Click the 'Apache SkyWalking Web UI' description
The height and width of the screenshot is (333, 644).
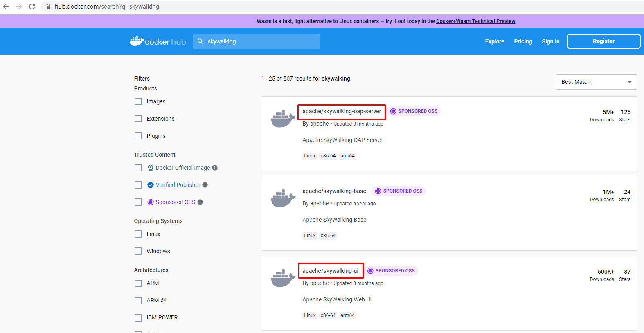[337, 299]
